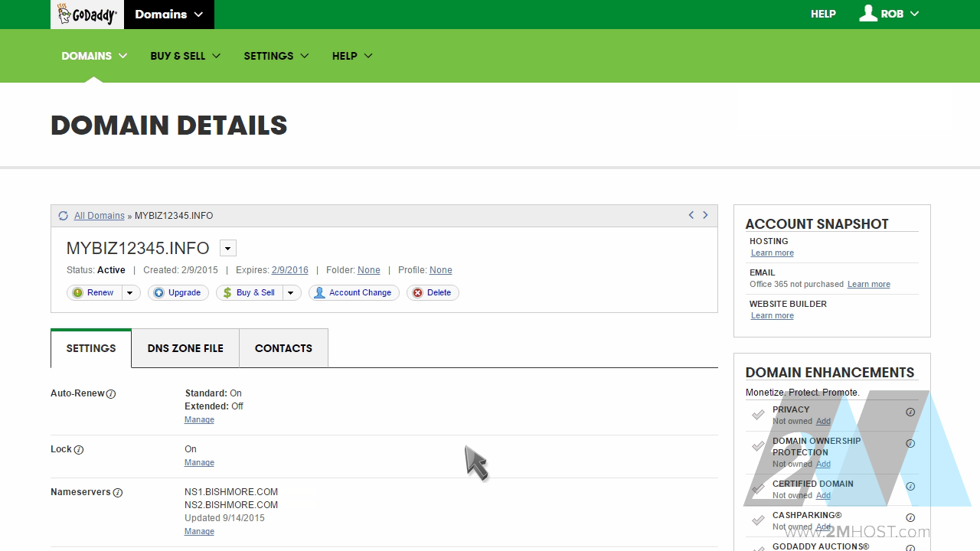Image resolution: width=980 pixels, height=551 pixels.
Task: Select the SETTINGS tab
Action: click(x=91, y=348)
